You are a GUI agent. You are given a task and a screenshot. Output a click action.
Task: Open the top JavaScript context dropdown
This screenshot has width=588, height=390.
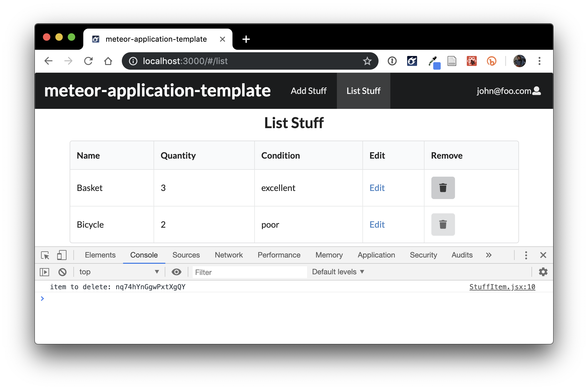(x=119, y=272)
